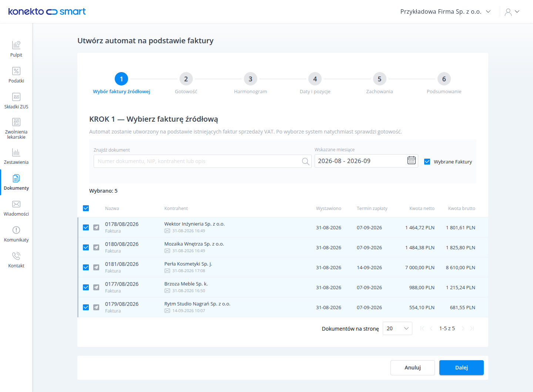This screenshot has height=392, width=533.
Task: Uncheck invoice 0179/08/2026 Rytm Studio Nagrań
Action: [x=86, y=307]
